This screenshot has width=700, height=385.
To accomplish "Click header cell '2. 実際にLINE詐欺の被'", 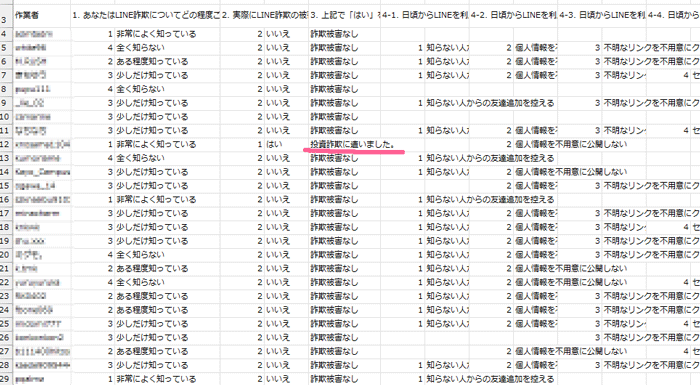I will click(x=264, y=16).
